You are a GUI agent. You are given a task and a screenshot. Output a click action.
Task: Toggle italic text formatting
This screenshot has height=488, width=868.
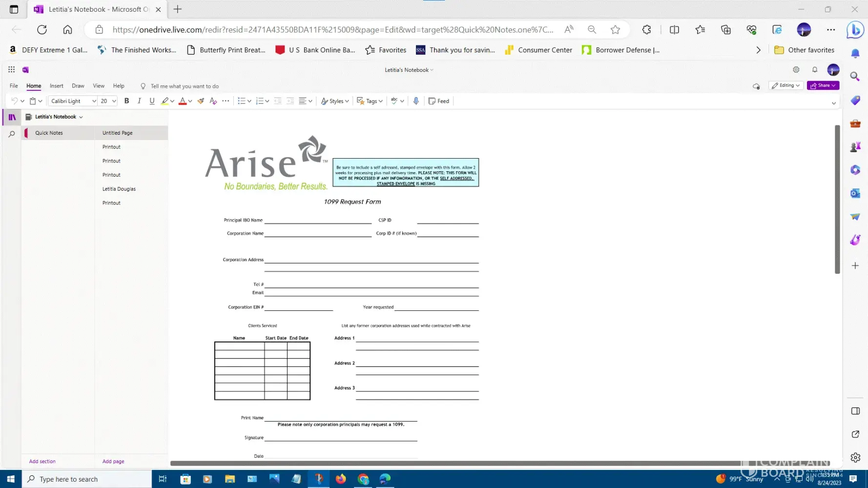139,101
